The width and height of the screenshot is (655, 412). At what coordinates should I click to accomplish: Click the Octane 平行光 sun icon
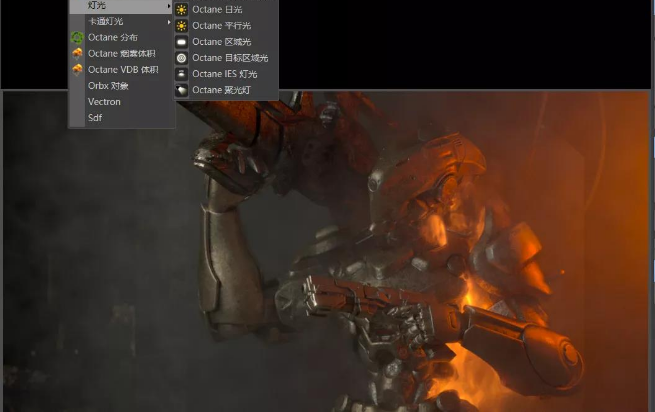click(181, 26)
